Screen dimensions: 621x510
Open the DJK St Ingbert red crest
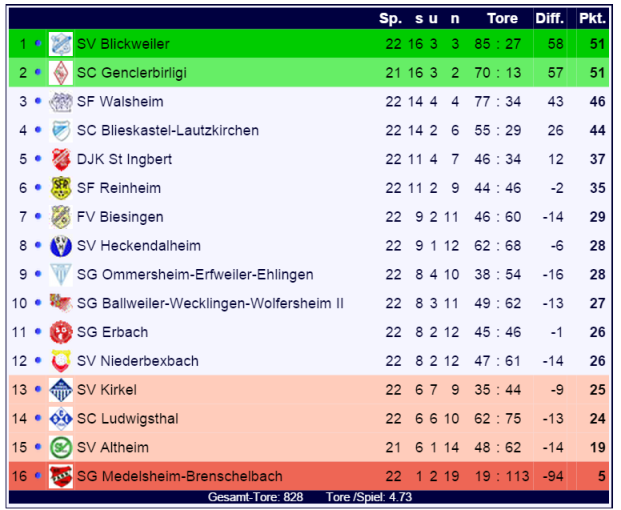tap(61, 159)
